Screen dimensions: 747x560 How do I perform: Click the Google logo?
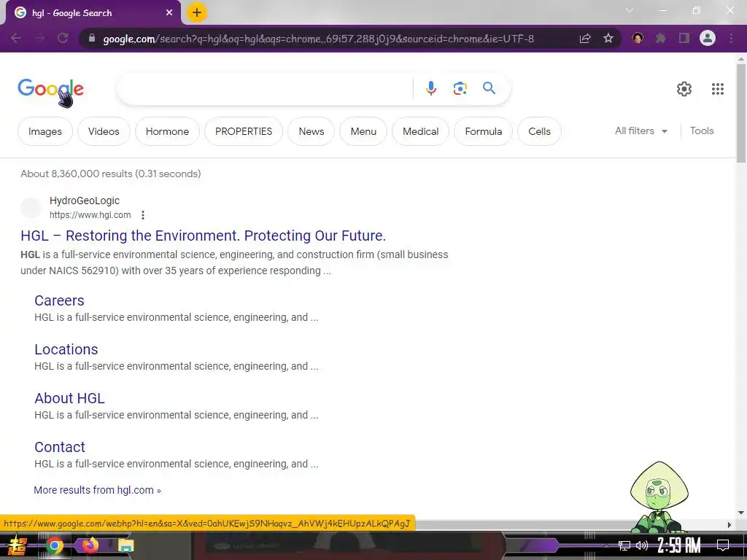click(50, 88)
